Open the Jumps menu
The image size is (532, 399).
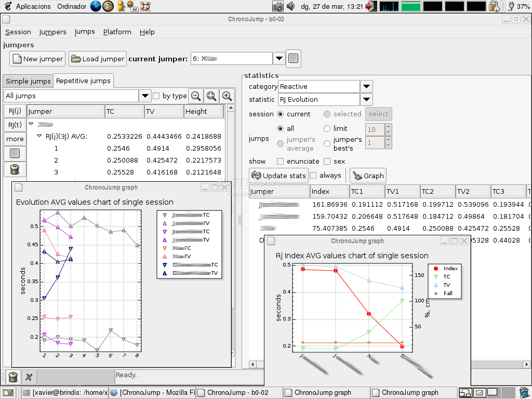85,32
